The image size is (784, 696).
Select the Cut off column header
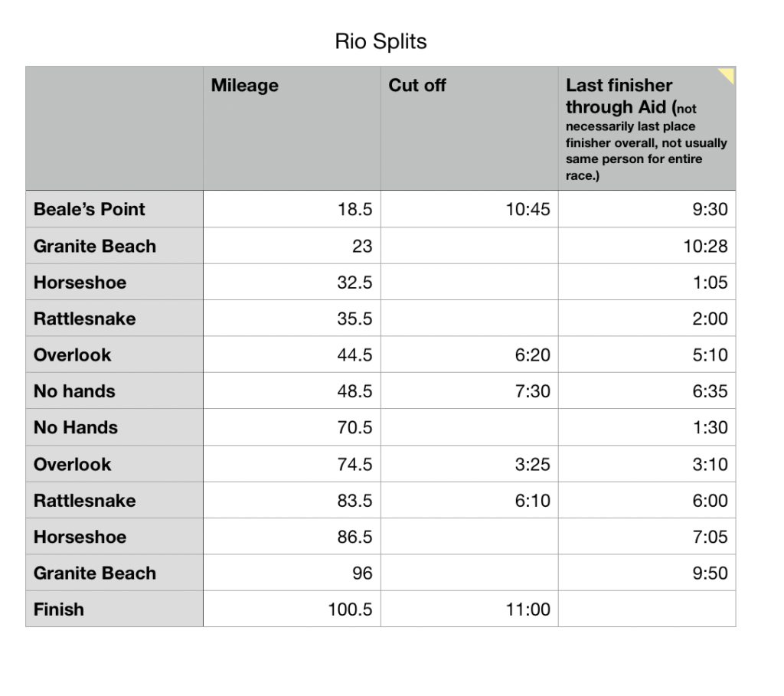click(469, 128)
